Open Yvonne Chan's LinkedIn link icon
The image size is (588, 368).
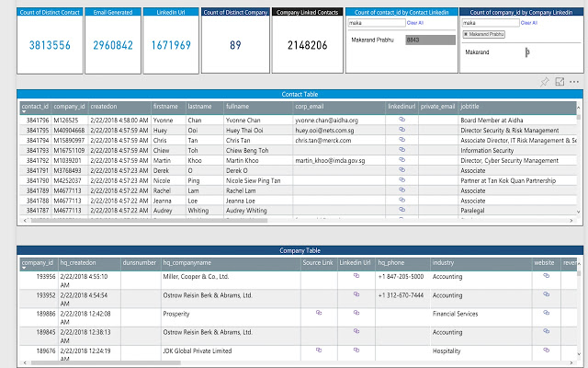click(x=401, y=120)
